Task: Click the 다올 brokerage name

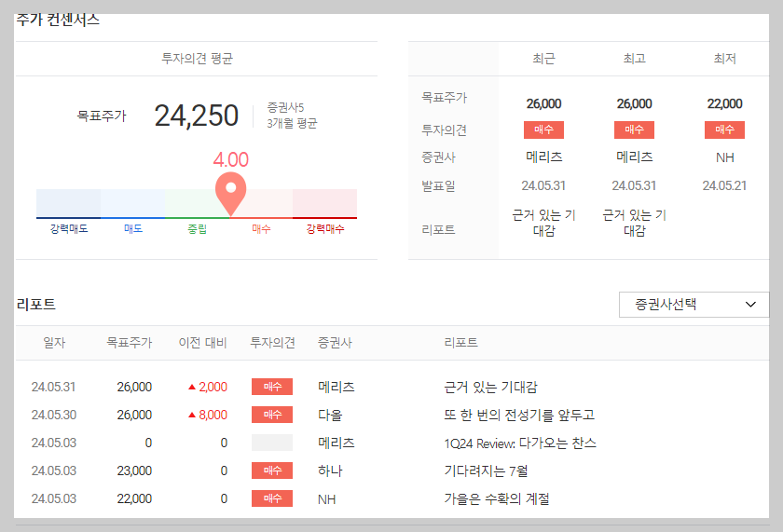Action: (x=330, y=415)
